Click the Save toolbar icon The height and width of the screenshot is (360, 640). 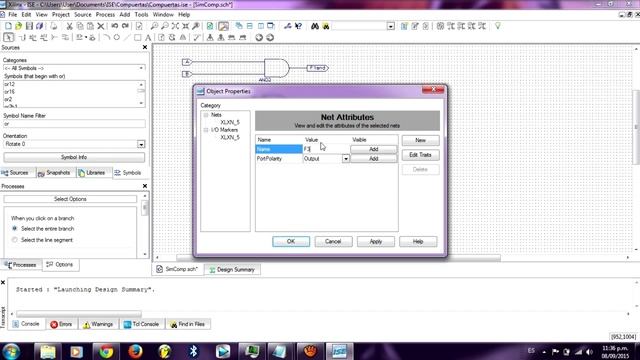[x=29, y=26]
